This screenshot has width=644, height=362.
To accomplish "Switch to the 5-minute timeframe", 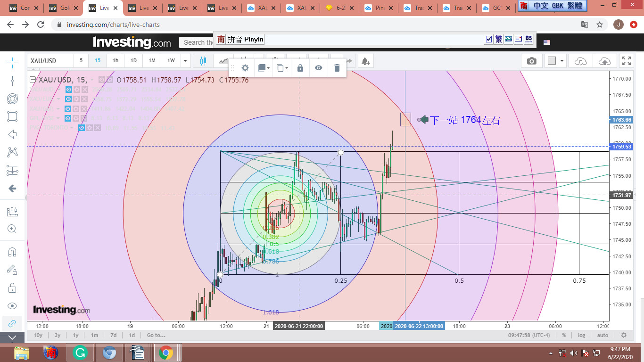I will pos(81,61).
